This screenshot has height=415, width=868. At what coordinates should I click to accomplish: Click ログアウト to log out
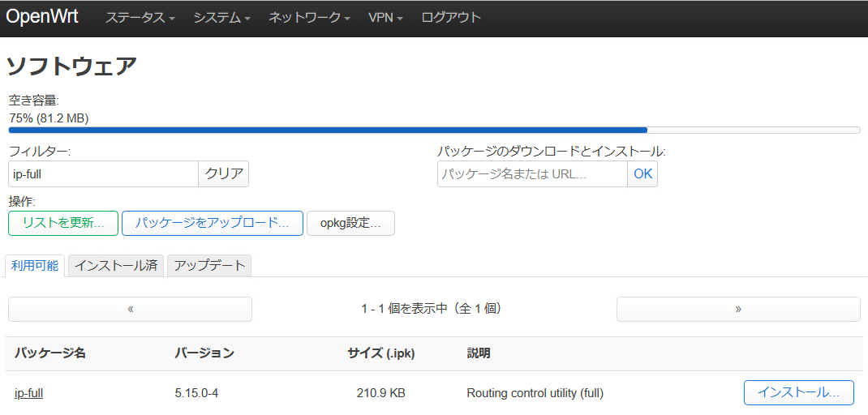click(451, 17)
